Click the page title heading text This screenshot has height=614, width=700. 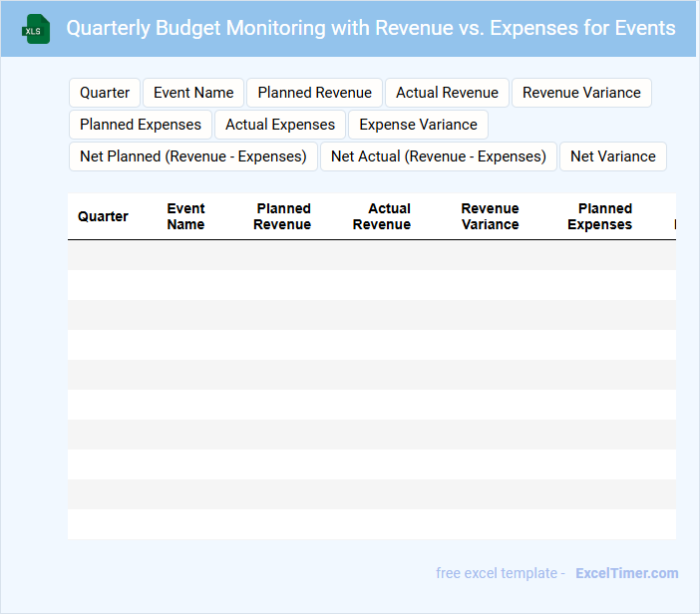370,28
